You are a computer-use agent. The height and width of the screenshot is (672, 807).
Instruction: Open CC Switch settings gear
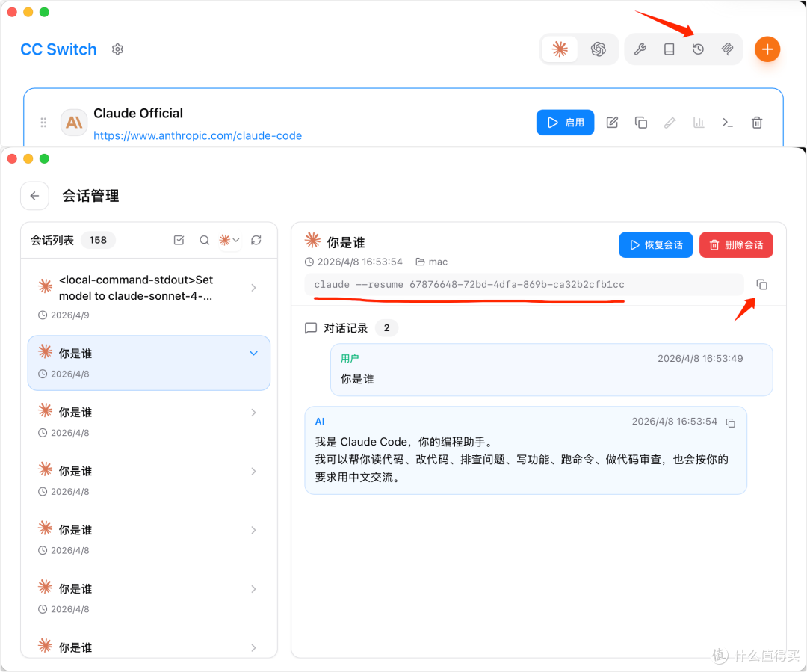point(117,49)
